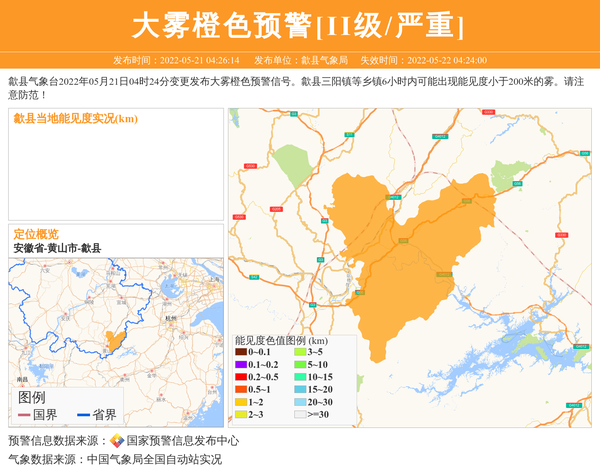600x471 pixels.
Task: Click the small orange region on locator map
Action: coord(117,341)
